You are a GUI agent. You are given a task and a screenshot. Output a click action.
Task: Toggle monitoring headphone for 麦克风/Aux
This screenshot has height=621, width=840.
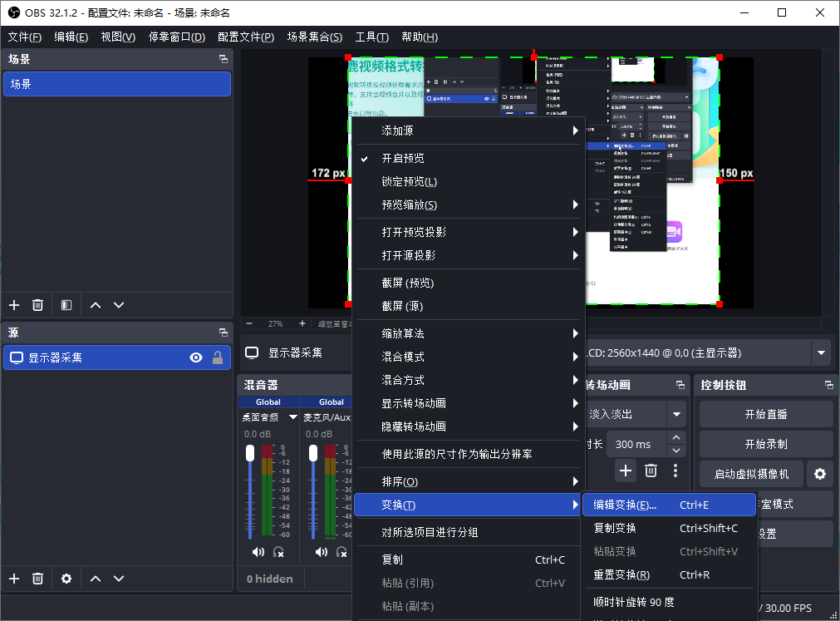(341, 552)
